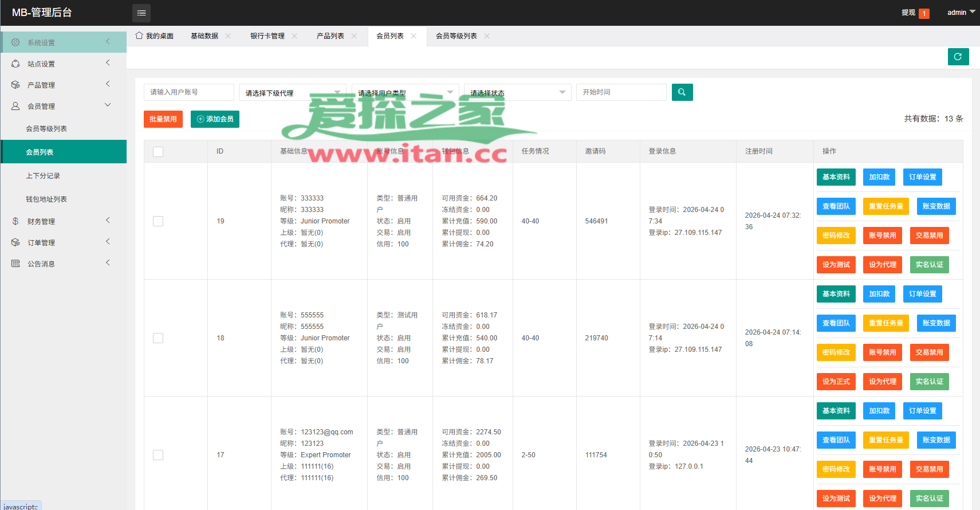Click the 会员管理 user icon in sidebar
Screen dimensions: 980x510
[15, 106]
